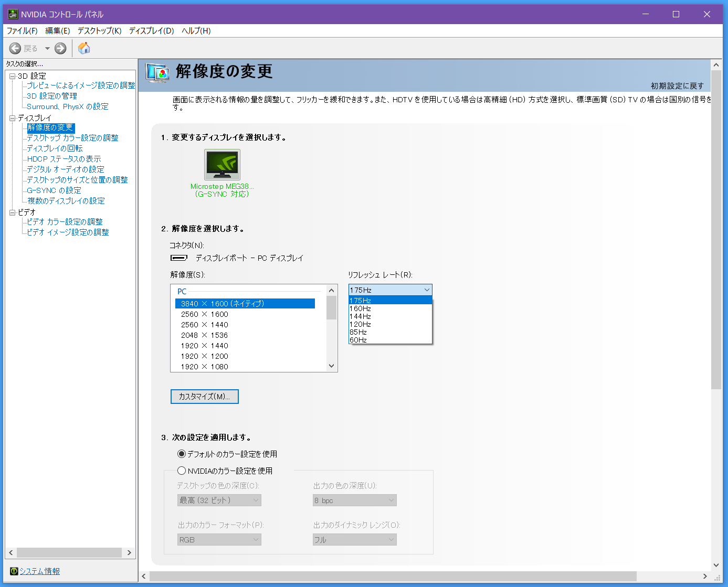Open ビデオ カラー設定の調整
The height and width of the screenshot is (587, 728).
pyautogui.click(x=65, y=222)
